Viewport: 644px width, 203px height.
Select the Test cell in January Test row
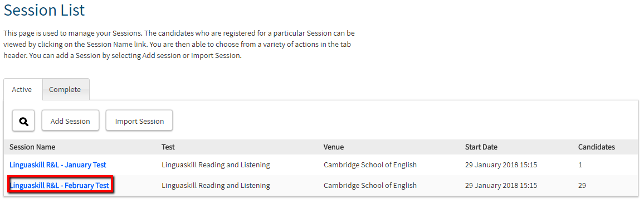pyautogui.click(x=216, y=165)
